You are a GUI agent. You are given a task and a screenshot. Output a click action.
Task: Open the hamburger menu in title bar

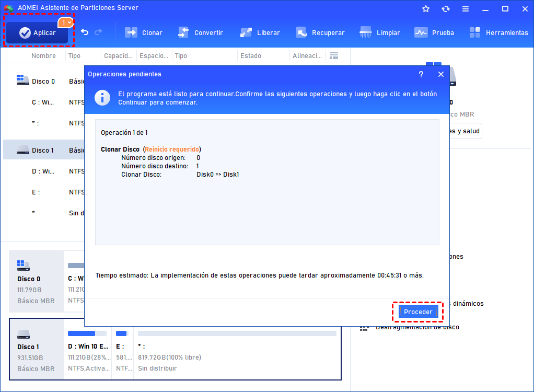pyautogui.click(x=466, y=9)
